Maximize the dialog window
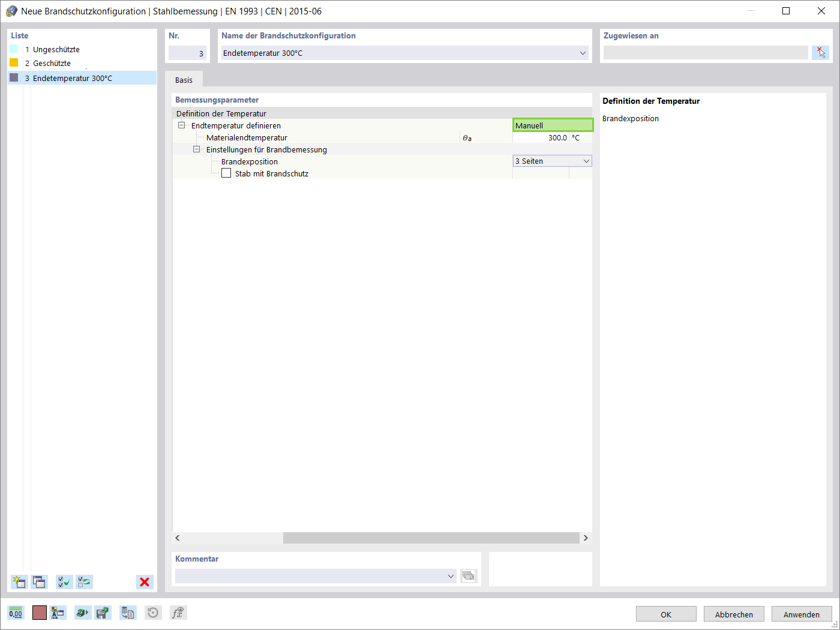The image size is (840, 630). tap(786, 11)
